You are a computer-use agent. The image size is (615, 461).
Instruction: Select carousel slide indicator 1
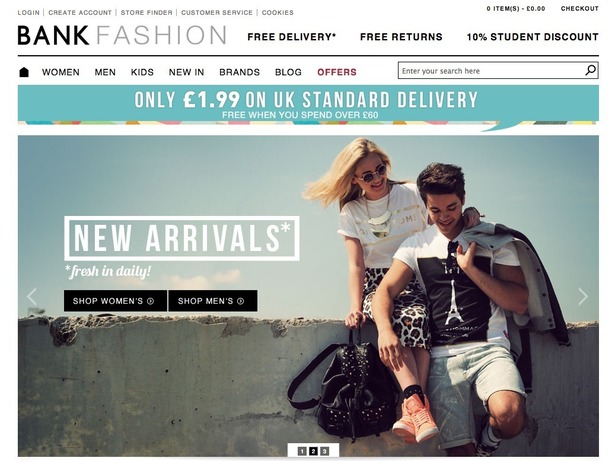click(x=302, y=451)
